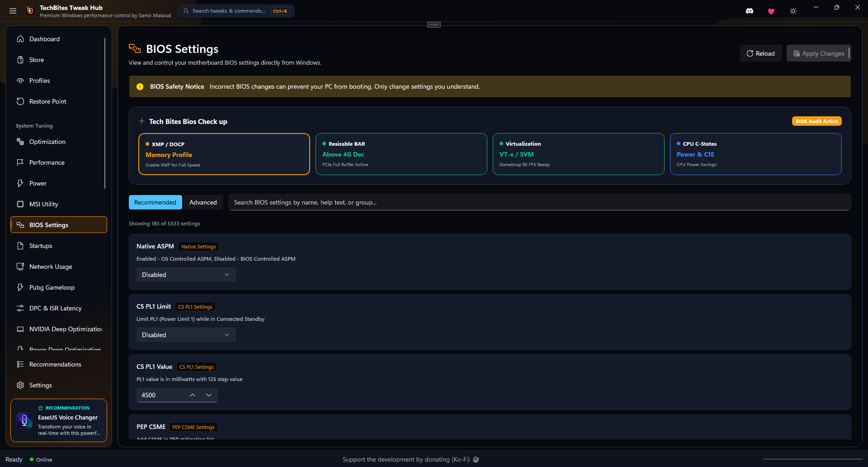This screenshot has height=467, width=868.
Task: Select the XMP / DOCP Memory Profile card
Action: click(x=224, y=154)
